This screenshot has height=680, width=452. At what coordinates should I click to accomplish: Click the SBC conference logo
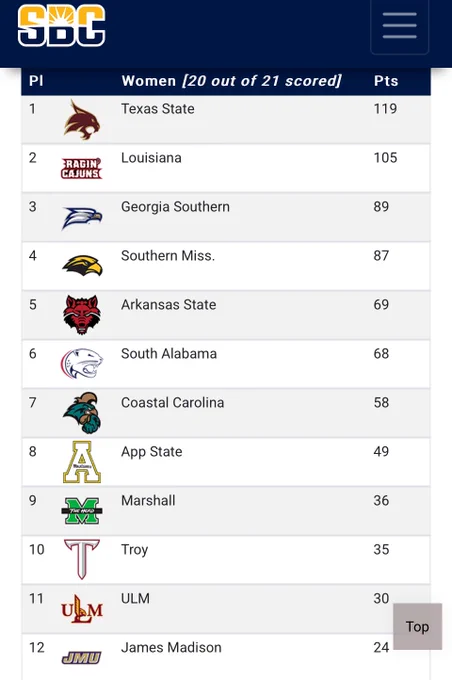(61, 25)
